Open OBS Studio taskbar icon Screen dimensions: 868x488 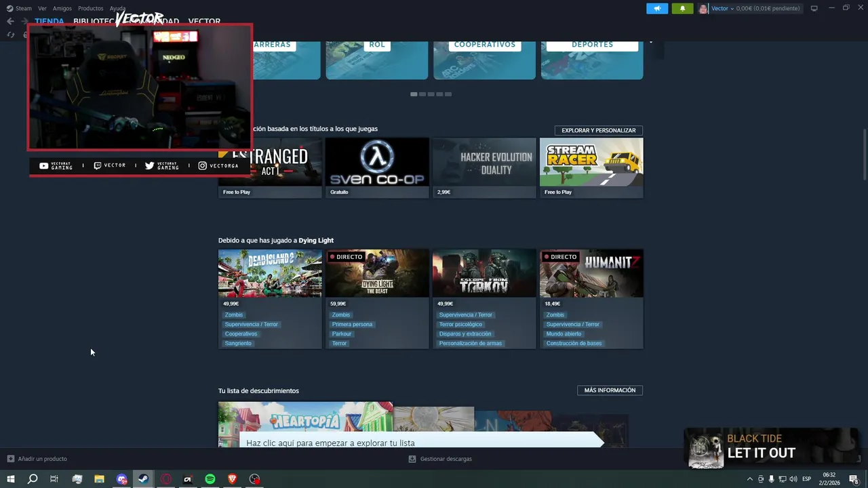point(254,479)
